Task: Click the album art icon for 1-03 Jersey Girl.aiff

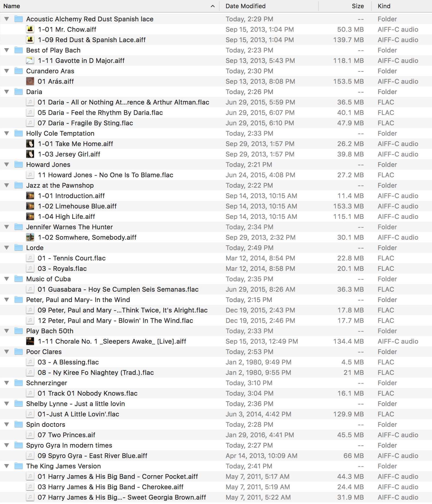Action: click(30, 154)
